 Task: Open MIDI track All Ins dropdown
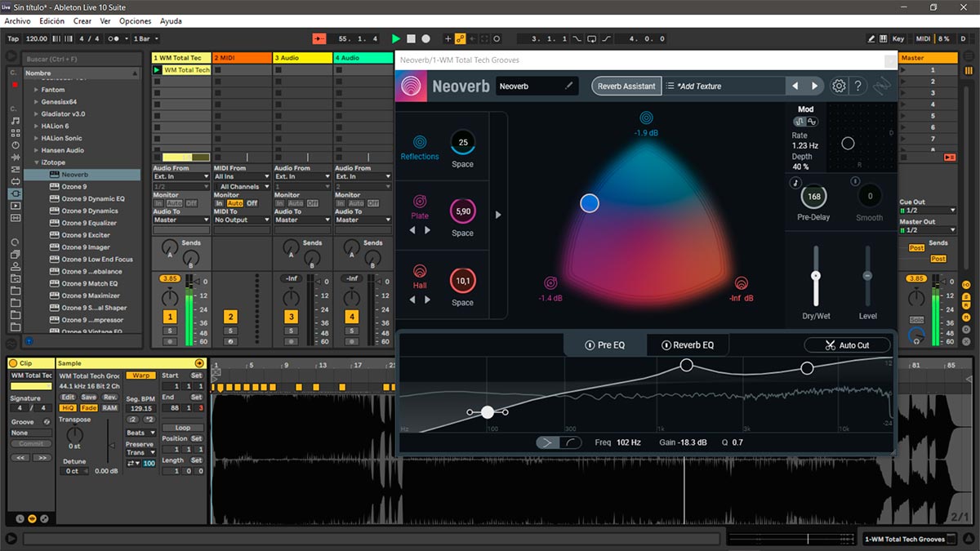(x=241, y=176)
